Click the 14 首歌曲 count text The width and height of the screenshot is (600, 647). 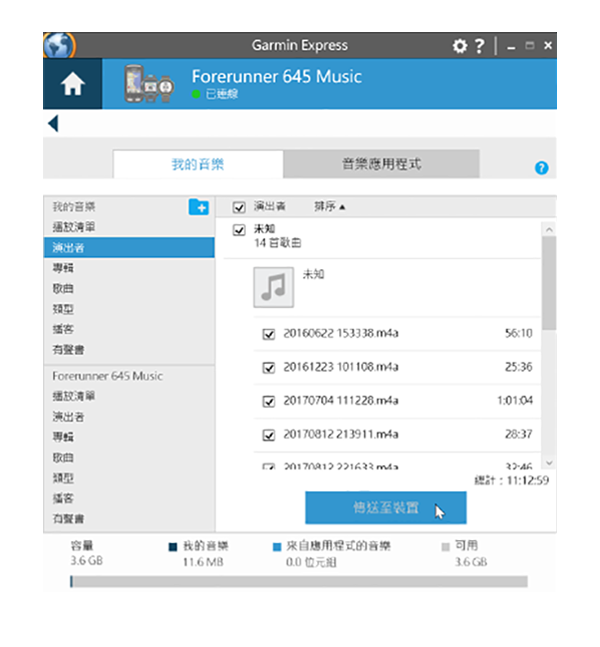pos(277,243)
